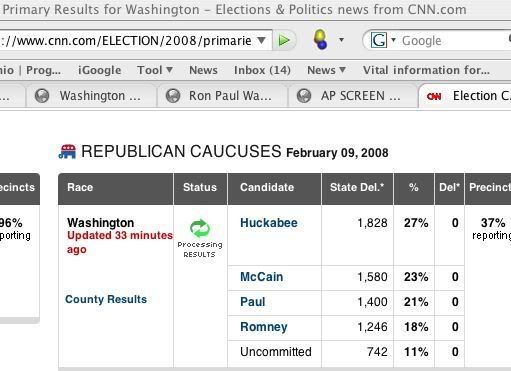Expand the News bookmarks folder with arrow
The height and width of the screenshot is (371, 511).
coord(326,70)
